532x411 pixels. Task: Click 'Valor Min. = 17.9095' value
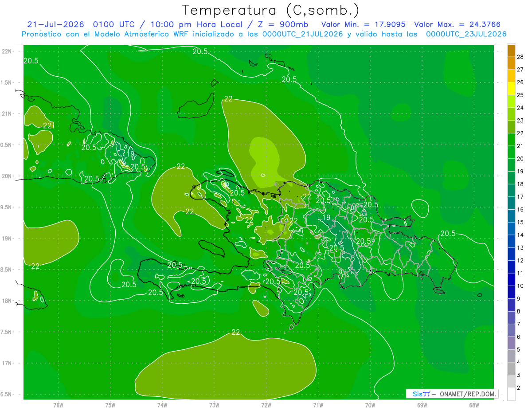[363, 24]
